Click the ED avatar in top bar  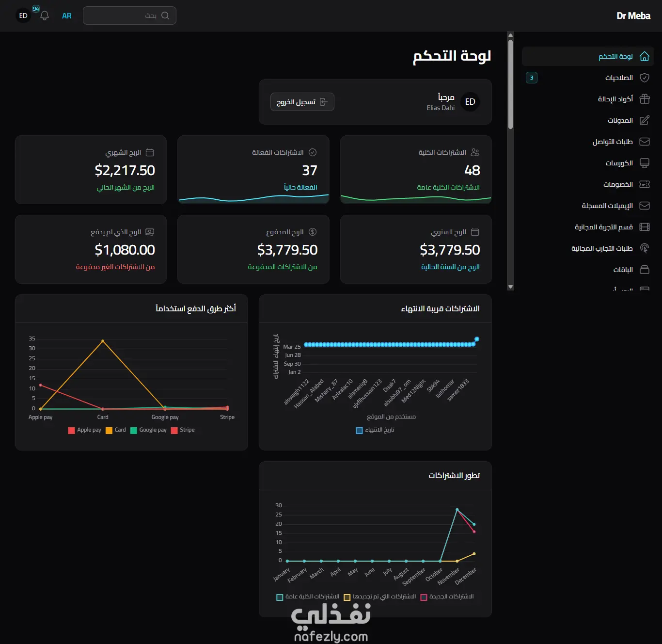click(23, 16)
